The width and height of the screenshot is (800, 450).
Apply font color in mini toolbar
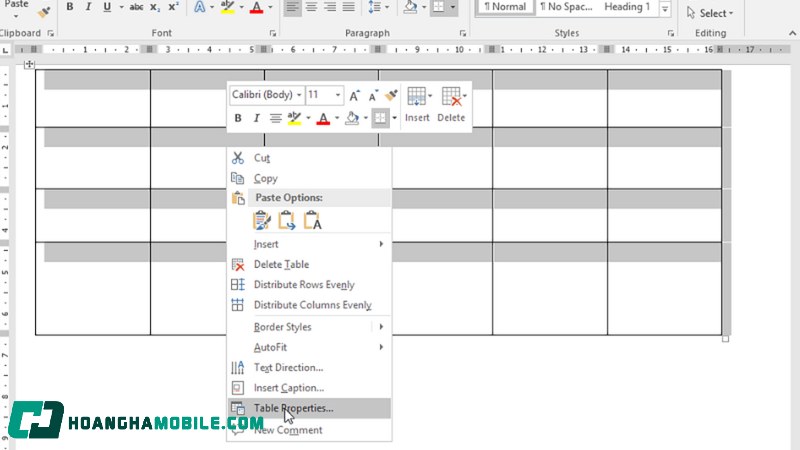323,118
